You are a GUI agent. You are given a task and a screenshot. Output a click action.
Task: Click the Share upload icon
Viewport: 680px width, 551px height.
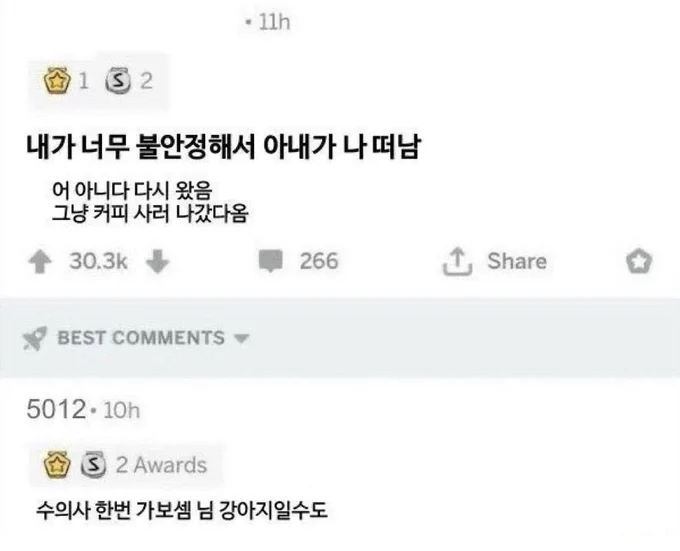(457, 261)
